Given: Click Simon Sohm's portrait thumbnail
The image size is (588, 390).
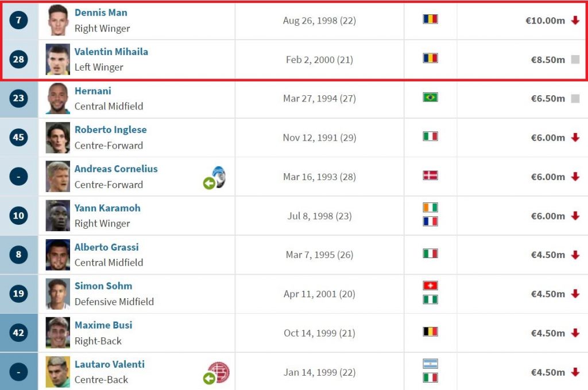Looking at the screenshot, I should (x=57, y=294).
